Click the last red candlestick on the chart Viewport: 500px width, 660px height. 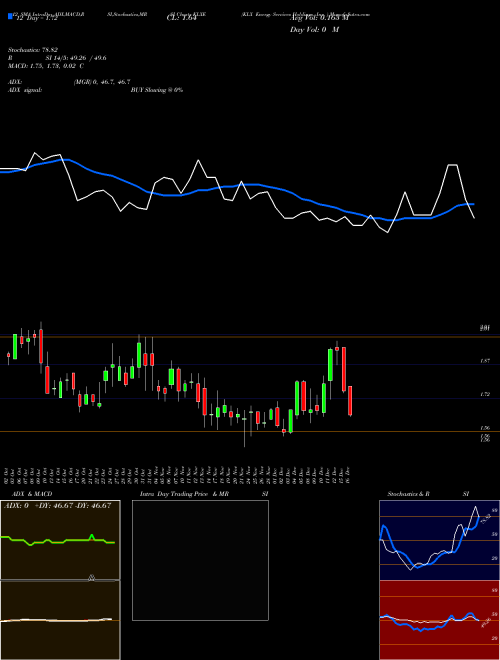pos(350,400)
